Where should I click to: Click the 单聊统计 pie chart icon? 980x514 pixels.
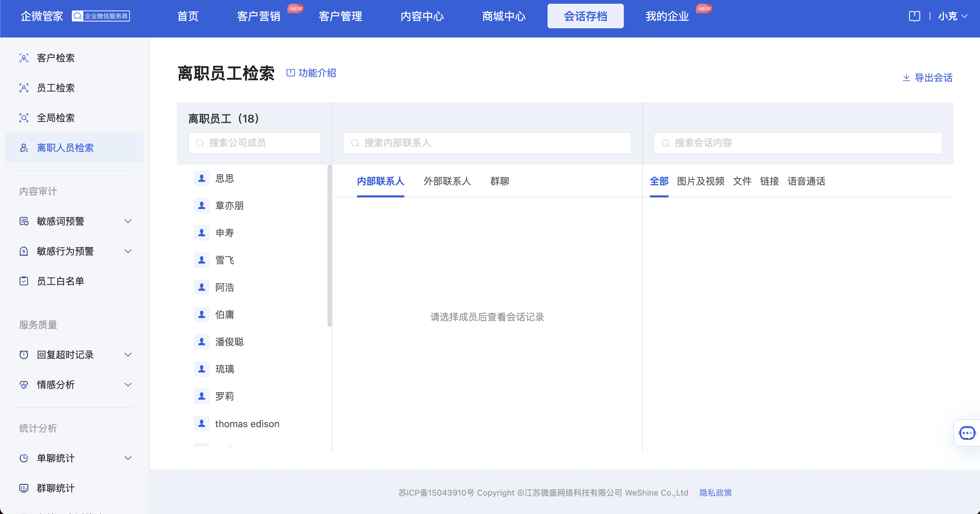pos(24,458)
